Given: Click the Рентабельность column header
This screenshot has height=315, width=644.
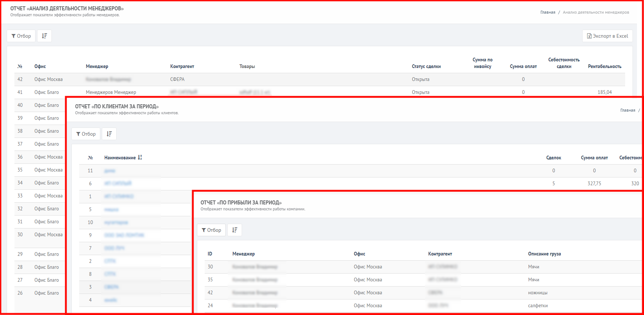Looking at the screenshot, I should tap(605, 67).
